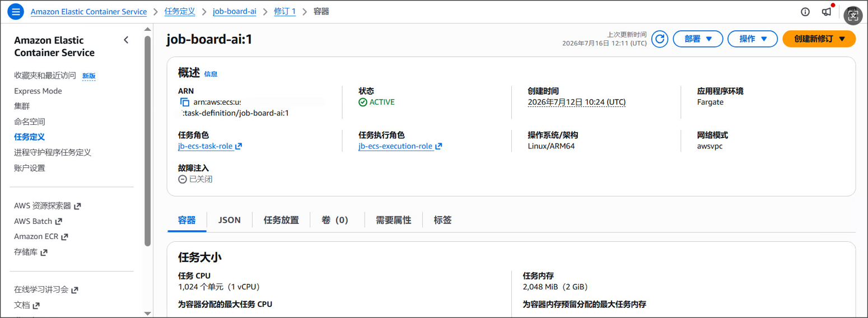Viewport: 868px width, 318px height.
Task: Click the creation time 2026年7月12日 10:24 (UTC)
Action: pyautogui.click(x=577, y=102)
